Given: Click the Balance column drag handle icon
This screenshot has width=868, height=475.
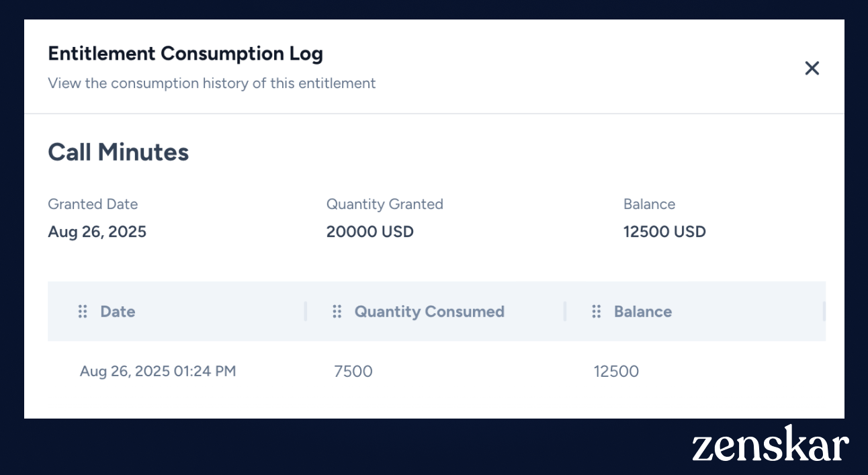Looking at the screenshot, I should (x=596, y=311).
